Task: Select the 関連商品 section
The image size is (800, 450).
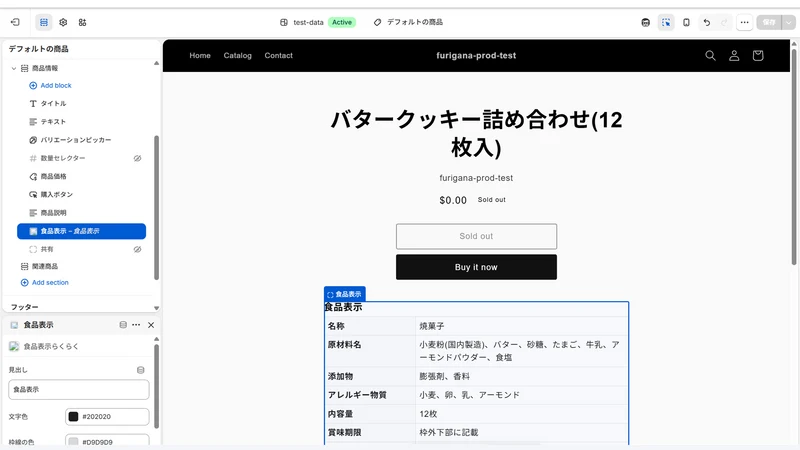Action: point(82,266)
